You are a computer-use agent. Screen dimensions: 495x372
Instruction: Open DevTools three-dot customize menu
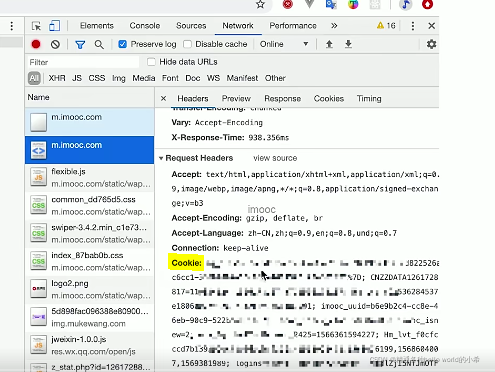(x=413, y=26)
